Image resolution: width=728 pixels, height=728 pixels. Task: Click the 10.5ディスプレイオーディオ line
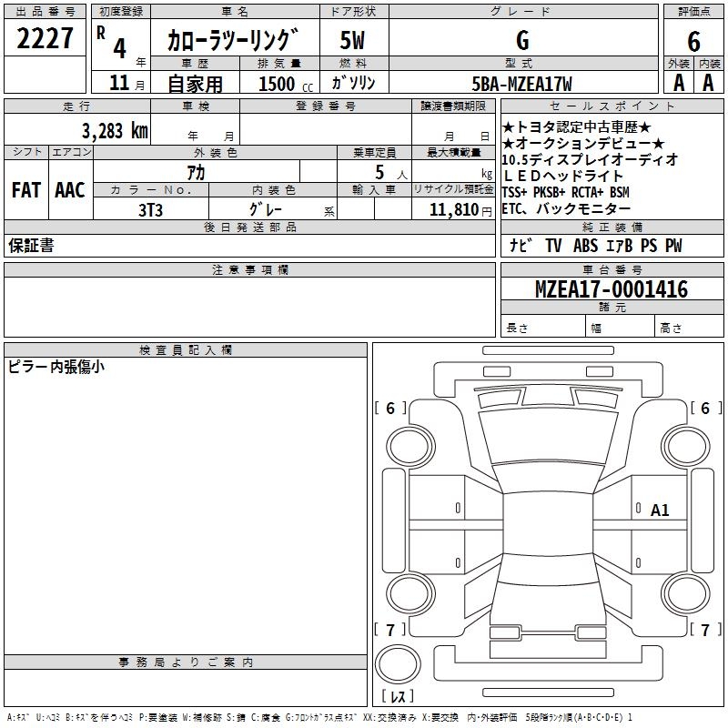(590, 160)
